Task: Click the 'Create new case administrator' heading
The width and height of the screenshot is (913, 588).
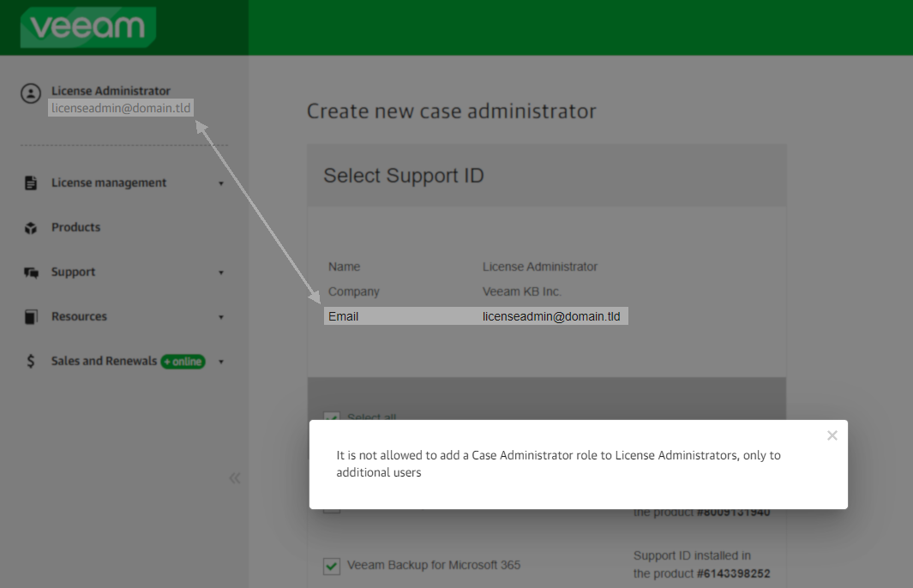Action: pyautogui.click(x=451, y=111)
